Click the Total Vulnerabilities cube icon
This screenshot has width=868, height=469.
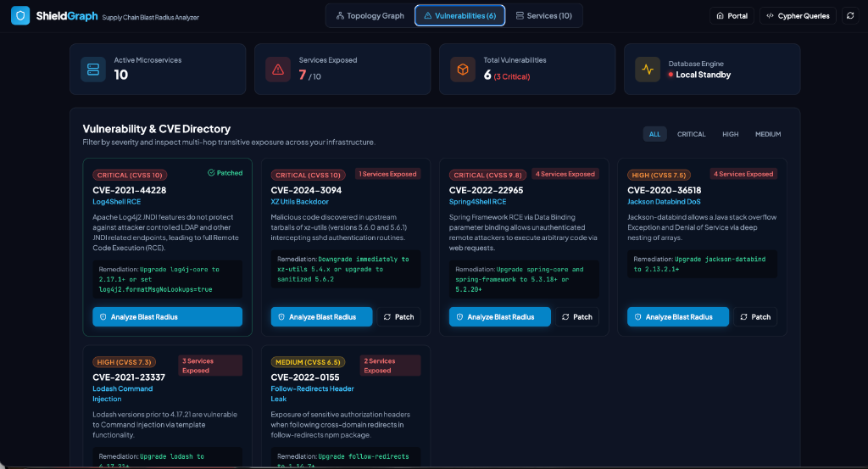point(463,70)
